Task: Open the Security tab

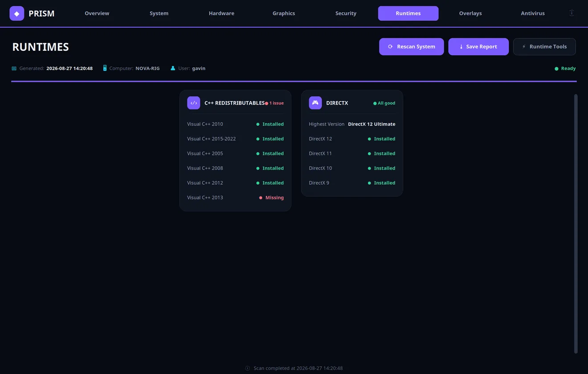Action: click(x=346, y=13)
